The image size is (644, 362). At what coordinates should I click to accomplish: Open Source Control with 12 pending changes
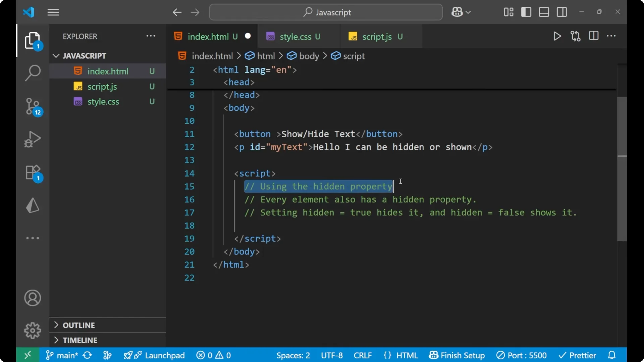[x=33, y=107]
